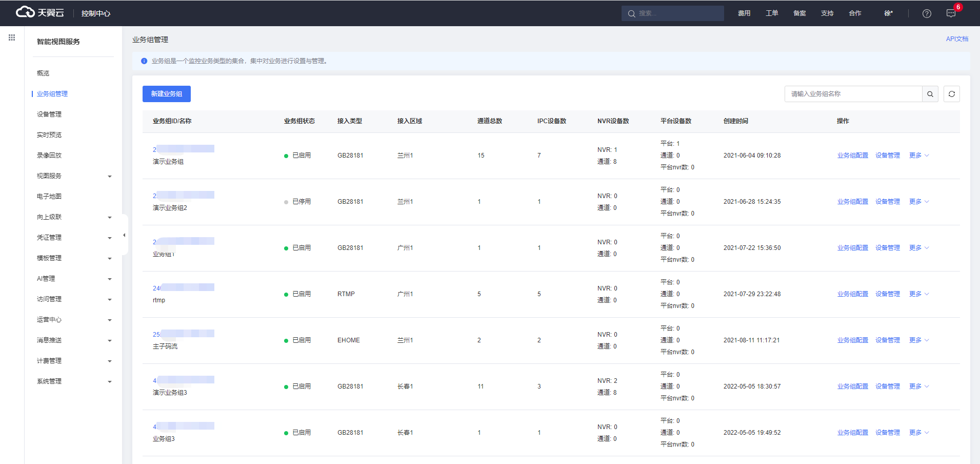Open the apps grid menu icon
980x464 pixels.
pyautogui.click(x=12, y=37)
